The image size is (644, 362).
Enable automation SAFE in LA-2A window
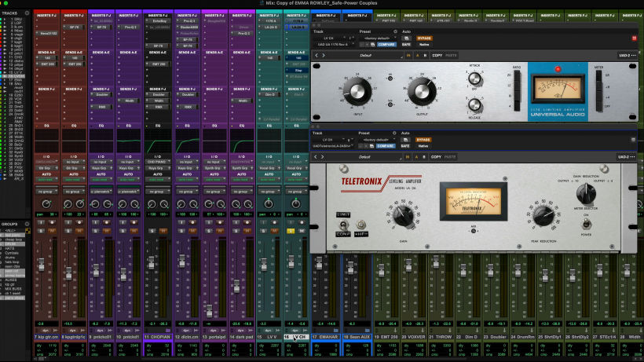click(x=405, y=146)
